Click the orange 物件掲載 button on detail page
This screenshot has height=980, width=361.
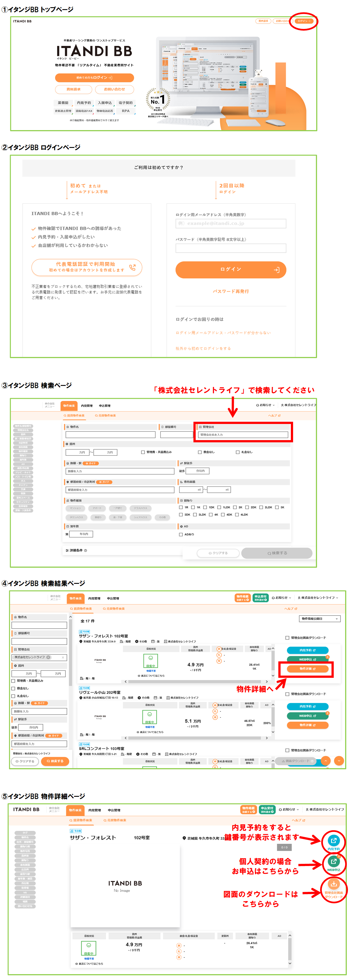248,810
